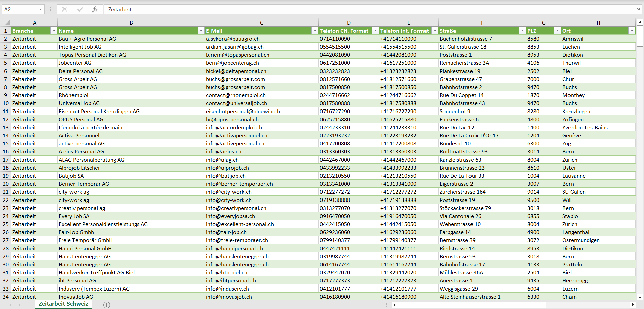Click cell 'Ostermundigen'
The height and width of the screenshot is (309, 644).
point(598,240)
